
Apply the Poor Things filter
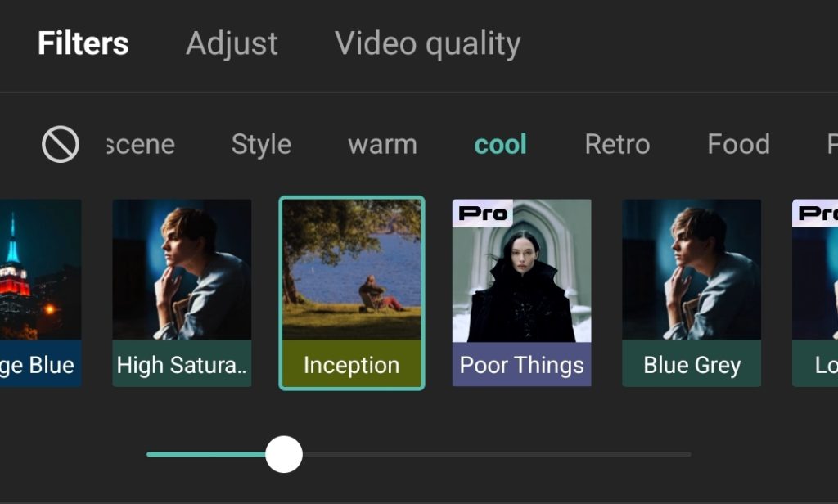coord(521,293)
